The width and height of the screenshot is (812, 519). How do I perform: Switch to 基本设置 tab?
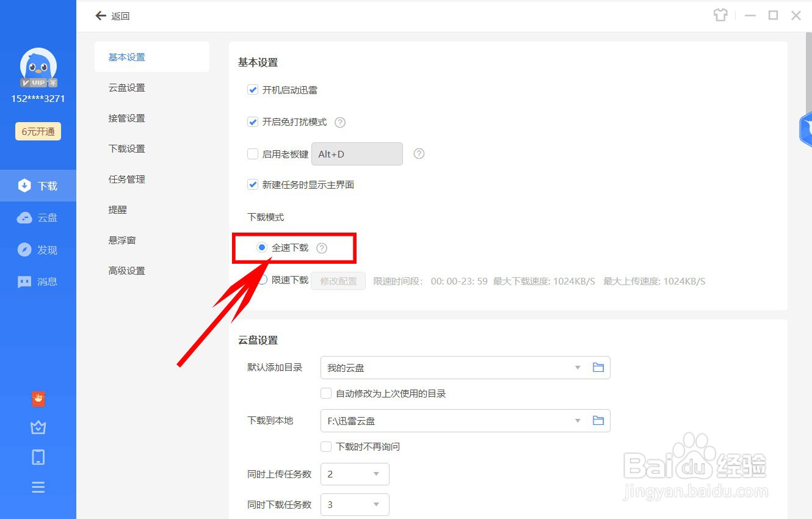coord(152,57)
